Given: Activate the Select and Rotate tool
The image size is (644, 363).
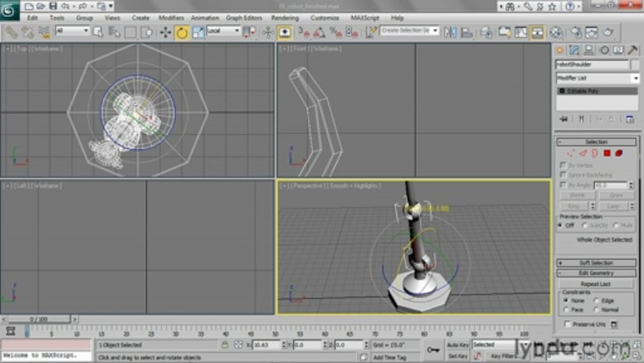Looking at the screenshot, I should [182, 33].
